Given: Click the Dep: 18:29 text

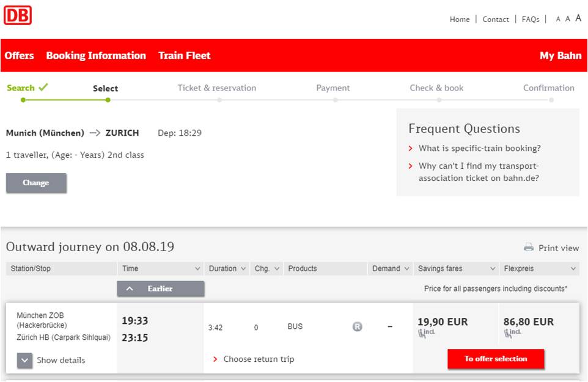Looking at the screenshot, I should click(x=180, y=133).
